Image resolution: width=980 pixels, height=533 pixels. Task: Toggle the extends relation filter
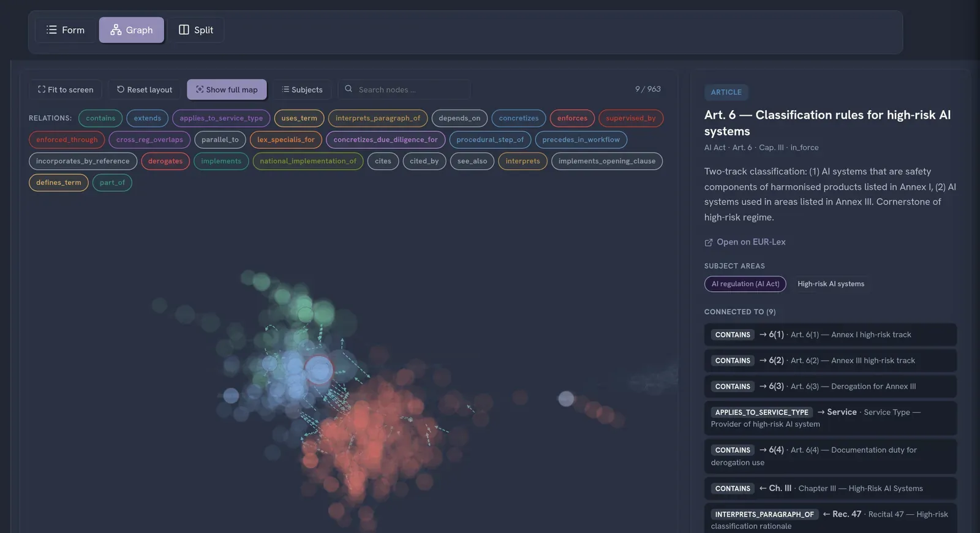[x=148, y=118]
